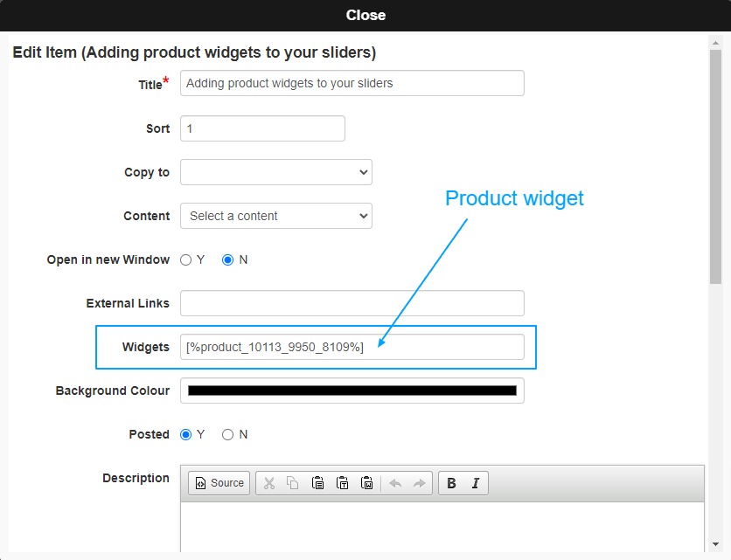Select Paste as plain text icon
Image resolution: width=731 pixels, height=560 pixels.
[x=342, y=483]
